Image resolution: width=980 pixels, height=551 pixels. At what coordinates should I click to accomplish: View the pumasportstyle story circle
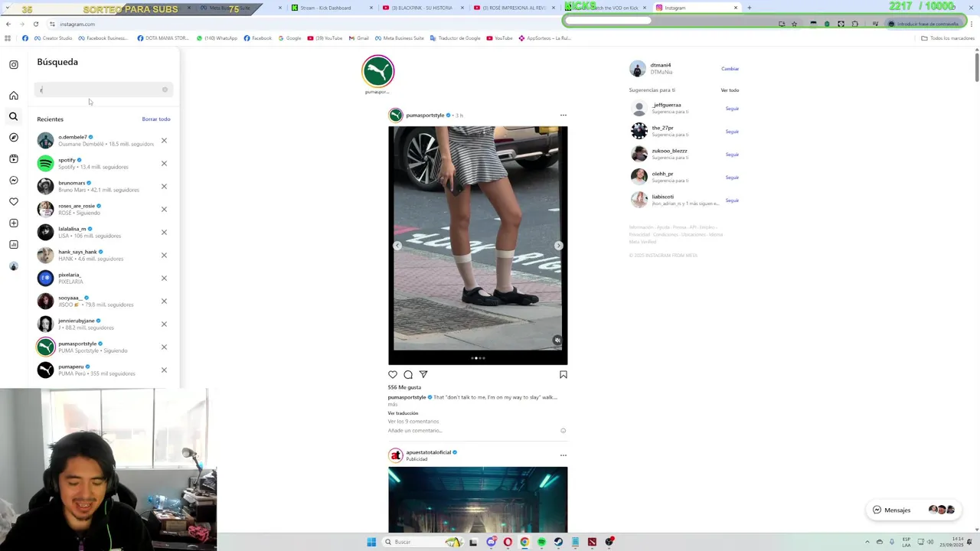(377, 71)
